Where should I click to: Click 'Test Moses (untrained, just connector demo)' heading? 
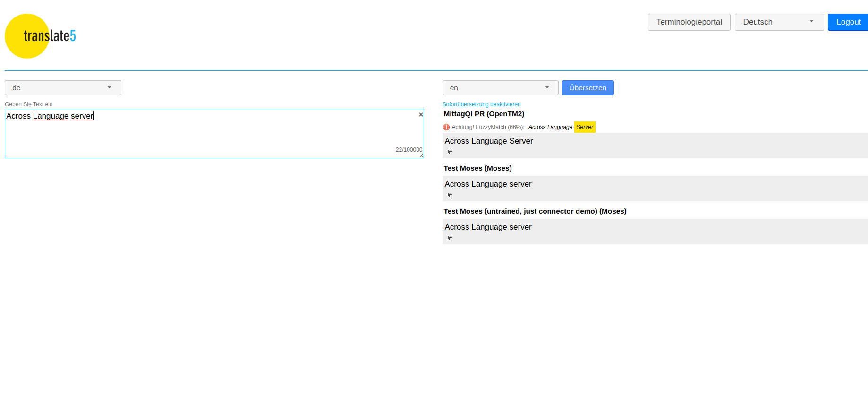click(x=535, y=211)
